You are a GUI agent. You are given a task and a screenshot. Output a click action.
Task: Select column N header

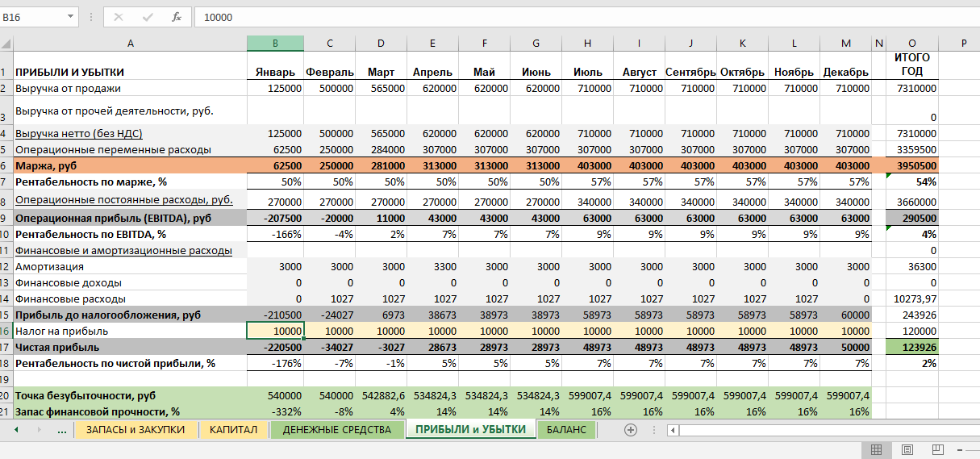tap(879, 43)
